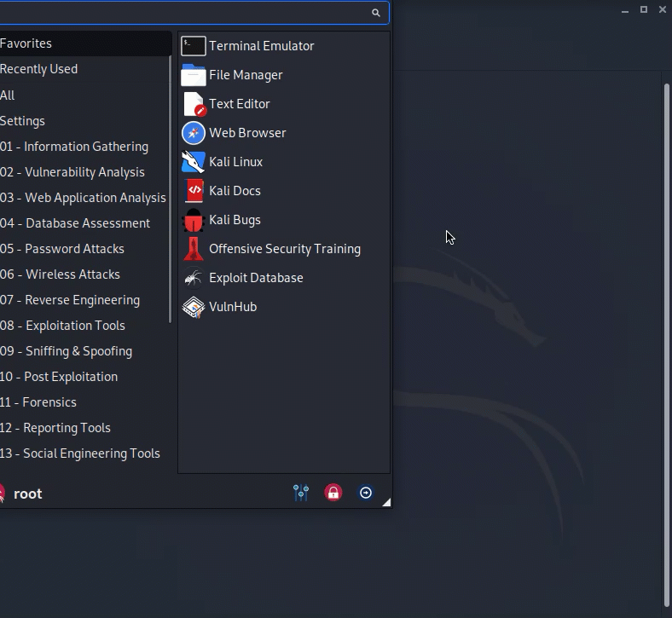The image size is (672, 618).
Task: Select 08 - Exploitation Tools
Action: [x=84, y=326]
